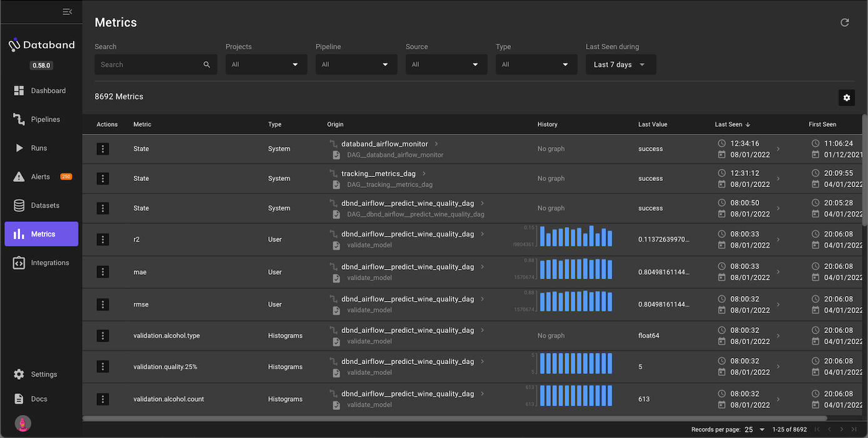Click into the Search input field

tap(149, 64)
